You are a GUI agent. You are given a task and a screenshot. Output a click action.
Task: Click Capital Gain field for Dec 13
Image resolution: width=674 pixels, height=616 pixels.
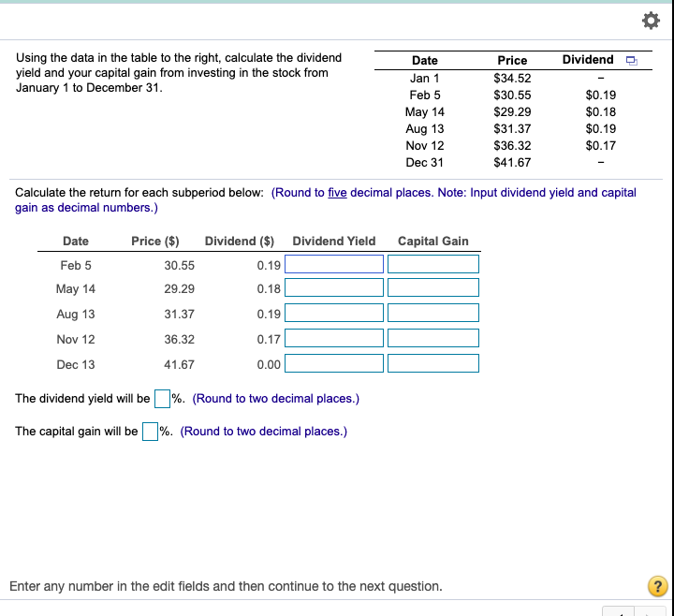(433, 363)
